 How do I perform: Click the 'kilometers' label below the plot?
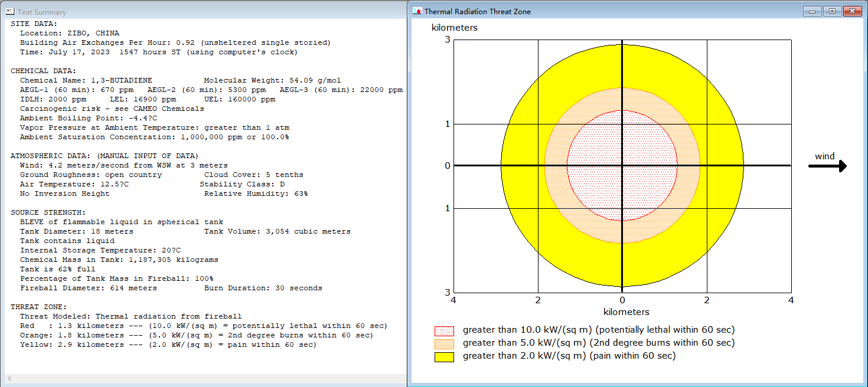(626, 312)
